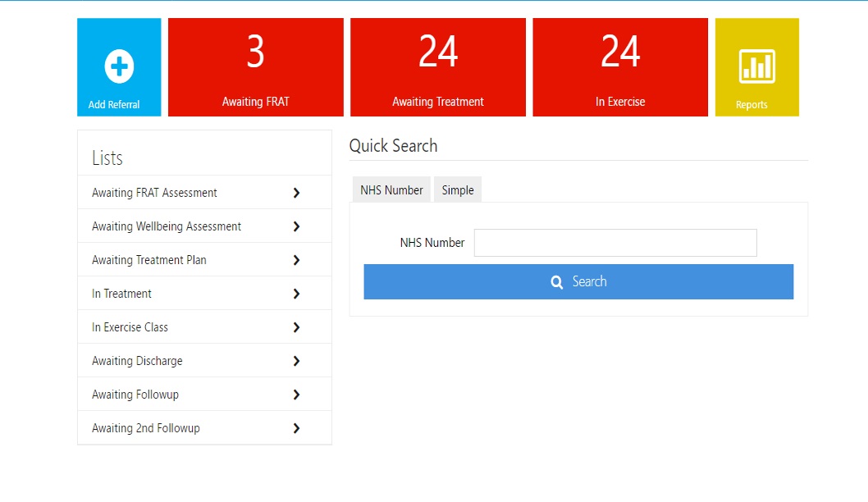Click the plus icon on Add Referral tile
The width and height of the screenshot is (868, 502).
119,66
